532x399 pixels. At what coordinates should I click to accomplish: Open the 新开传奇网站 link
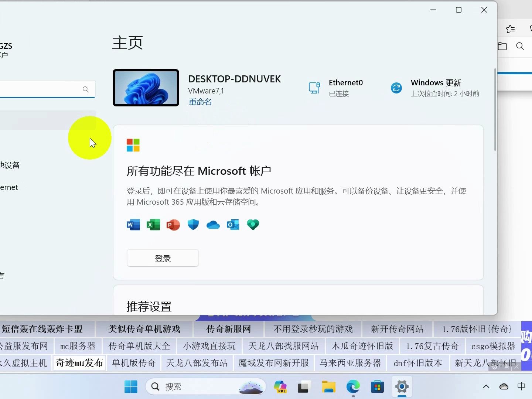tap(397, 329)
